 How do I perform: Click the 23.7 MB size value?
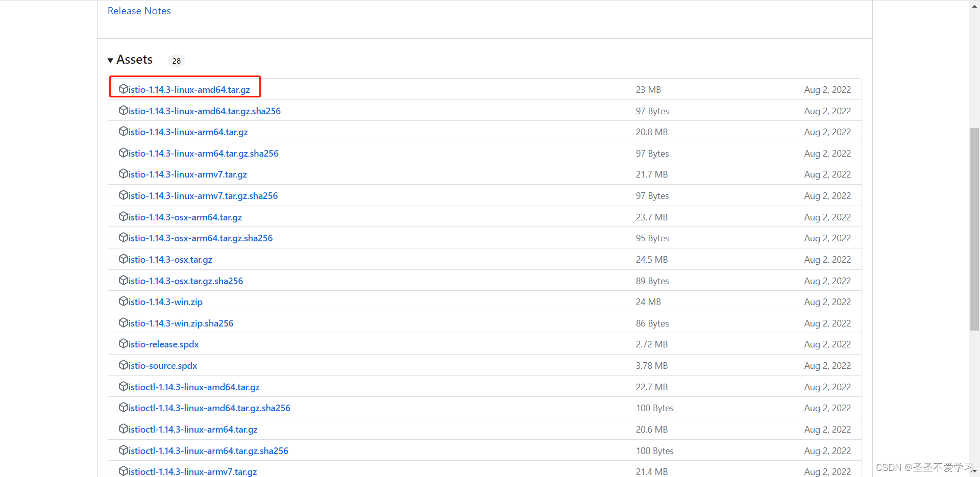tap(652, 217)
